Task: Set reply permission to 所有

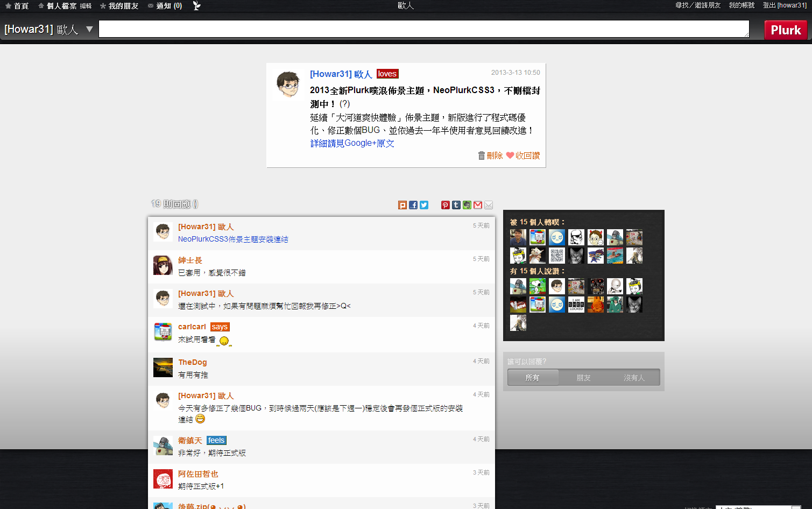Action: tap(532, 378)
